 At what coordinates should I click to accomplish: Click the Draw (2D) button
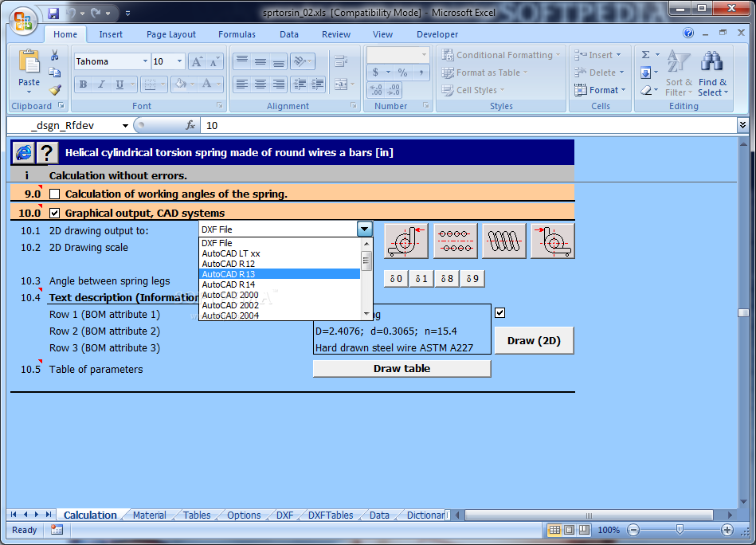pos(535,340)
